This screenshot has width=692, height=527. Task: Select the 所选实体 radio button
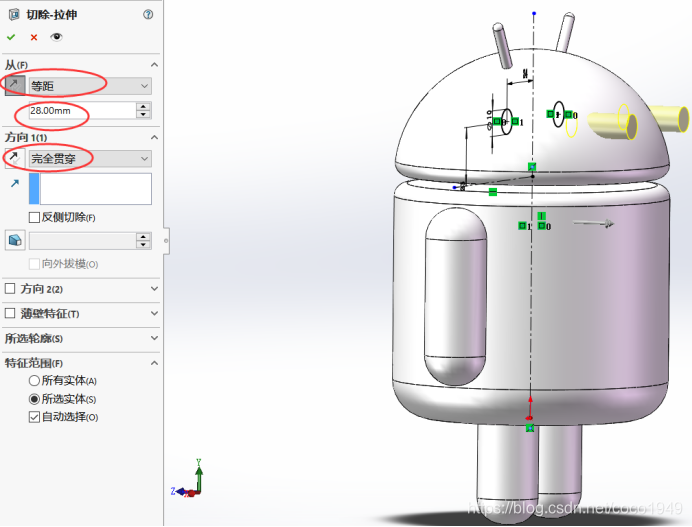tap(34, 399)
